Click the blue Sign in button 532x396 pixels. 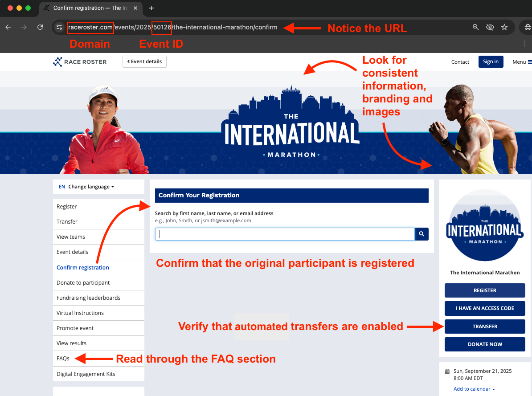tap(491, 61)
